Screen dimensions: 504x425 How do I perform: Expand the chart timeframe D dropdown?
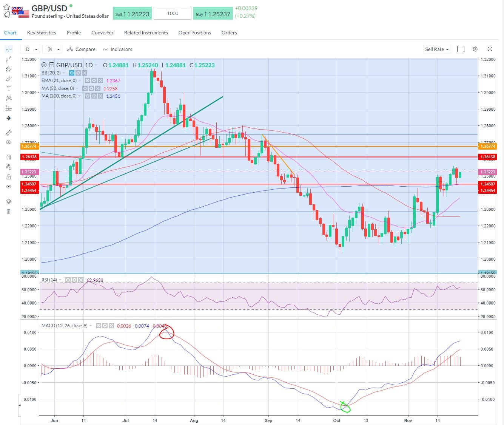click(x=30, y=49)
